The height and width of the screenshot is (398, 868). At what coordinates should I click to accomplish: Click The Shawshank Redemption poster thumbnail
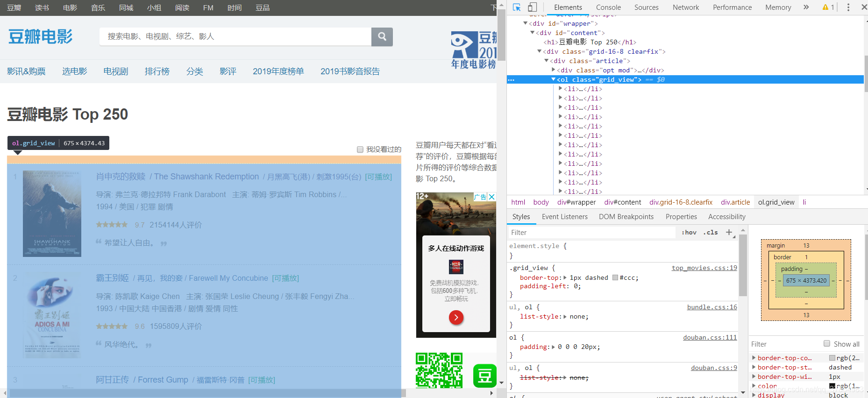coord(52,213)
